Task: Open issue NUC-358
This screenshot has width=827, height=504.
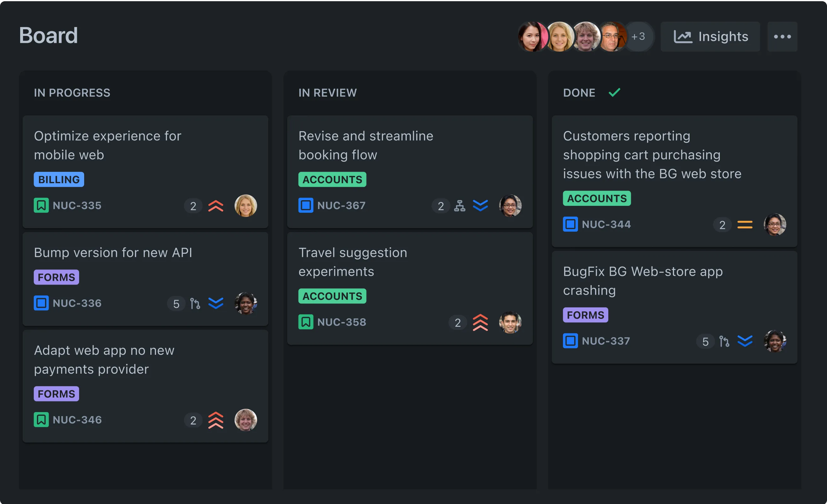Action: (342, 322)
